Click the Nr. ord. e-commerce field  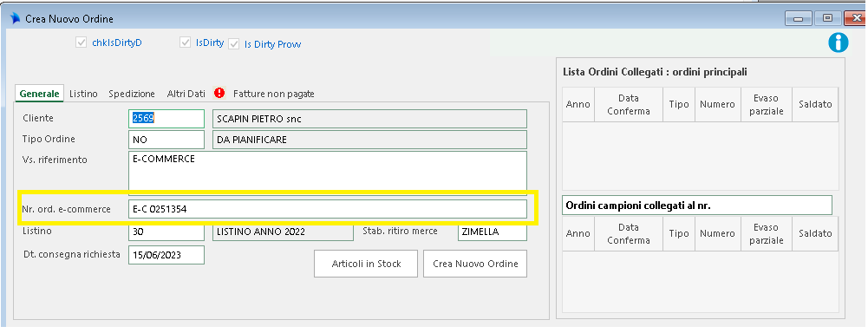click(327, 209)
